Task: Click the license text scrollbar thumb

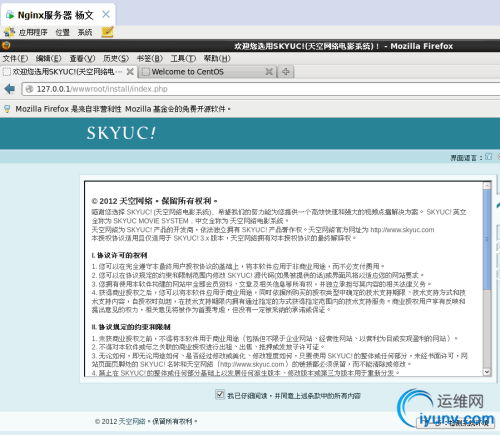Action: (x=487, y=239)
